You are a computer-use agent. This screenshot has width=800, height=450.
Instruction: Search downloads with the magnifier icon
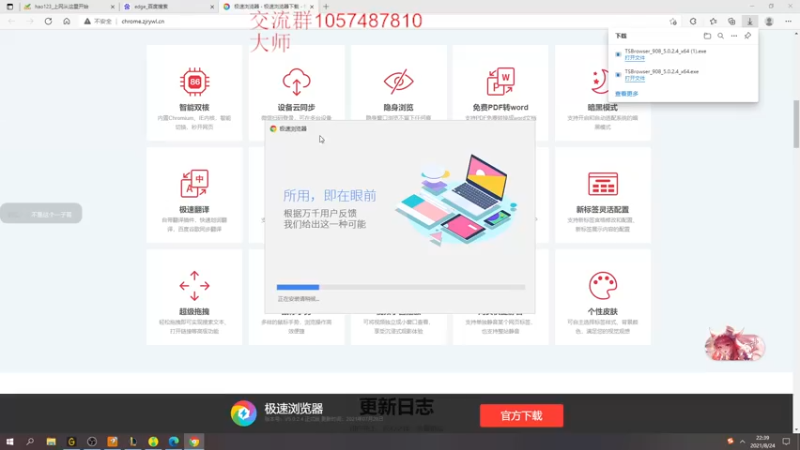pyautogui.click(x=720, y=36)
